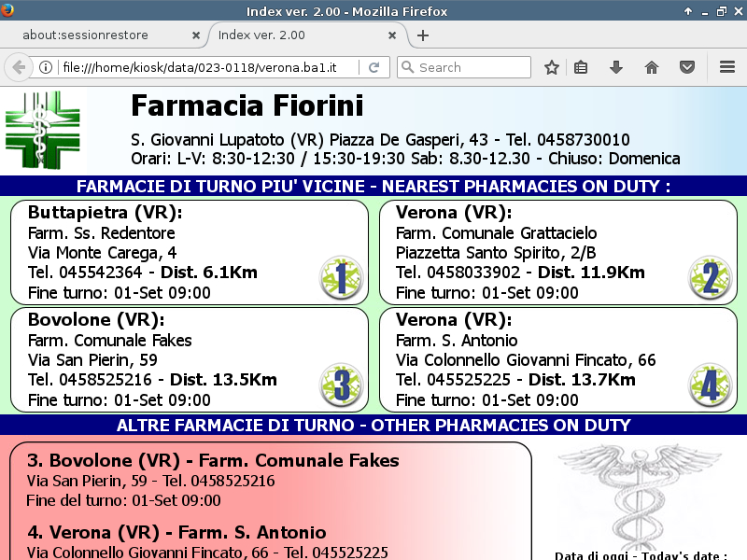Open the Firefox downloads arrow
This screenshot has height=560, width=747.
pos(615,67)
